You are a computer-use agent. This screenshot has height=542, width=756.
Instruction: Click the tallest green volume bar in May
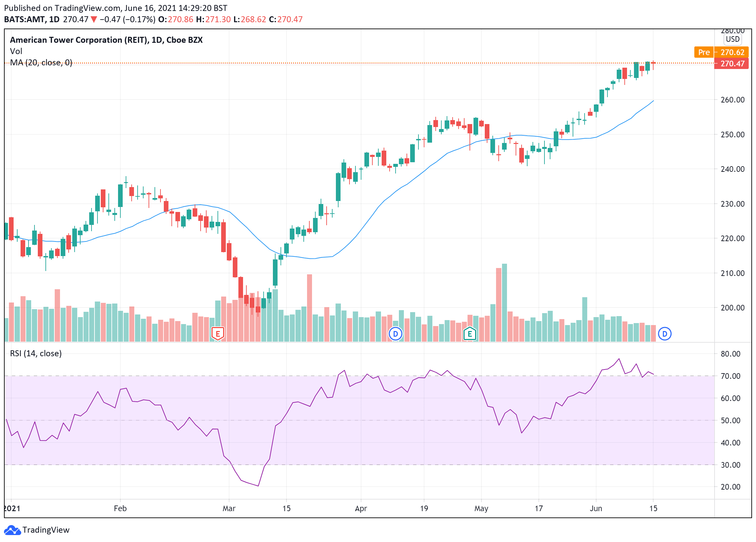click(x=504, y=303)
